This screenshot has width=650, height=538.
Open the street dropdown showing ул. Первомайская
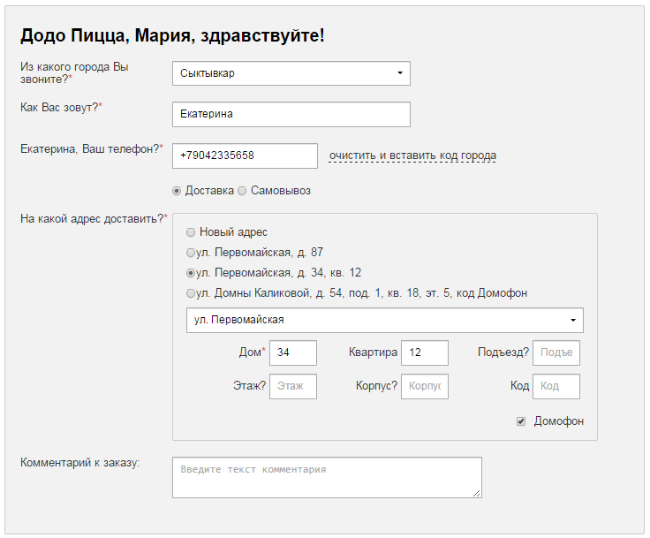click(385, 320)
